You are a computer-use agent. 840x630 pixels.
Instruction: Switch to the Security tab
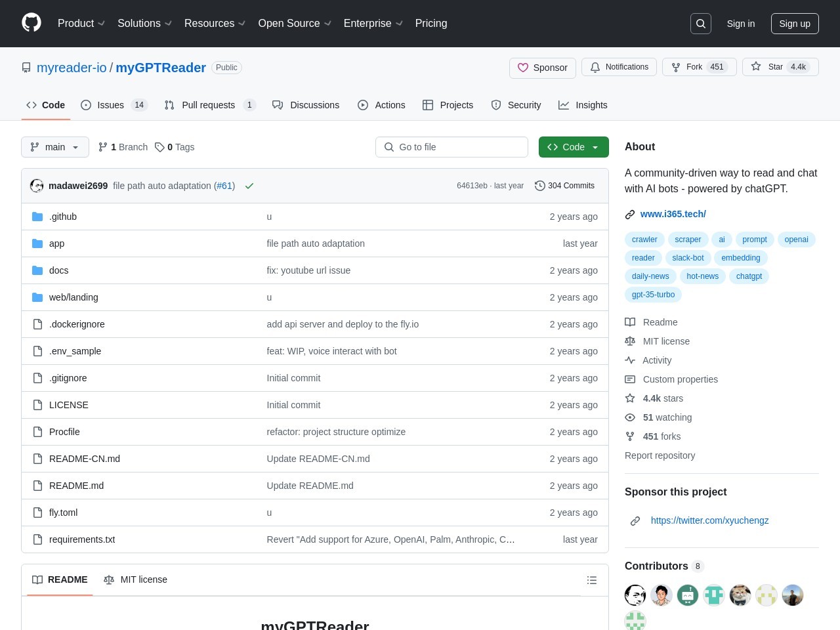click(x=516, y=105)
